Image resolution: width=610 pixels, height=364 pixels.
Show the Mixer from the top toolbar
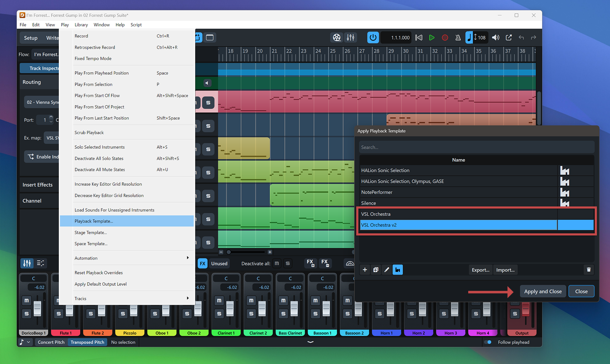coord(351,38)
